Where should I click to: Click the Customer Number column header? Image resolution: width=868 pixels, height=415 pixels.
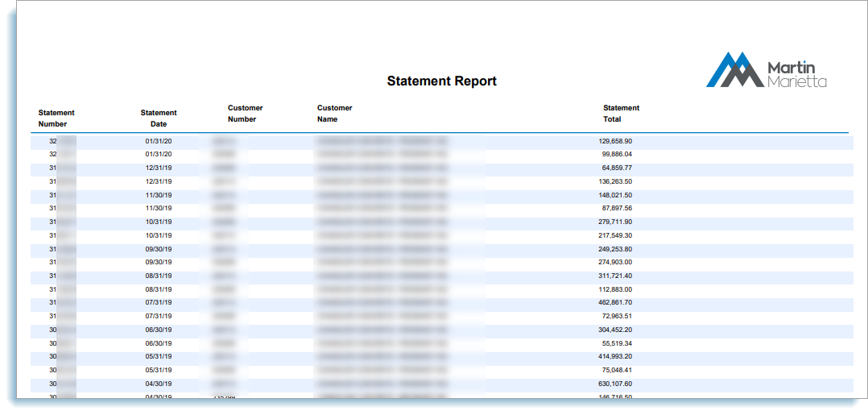point(245,114)
